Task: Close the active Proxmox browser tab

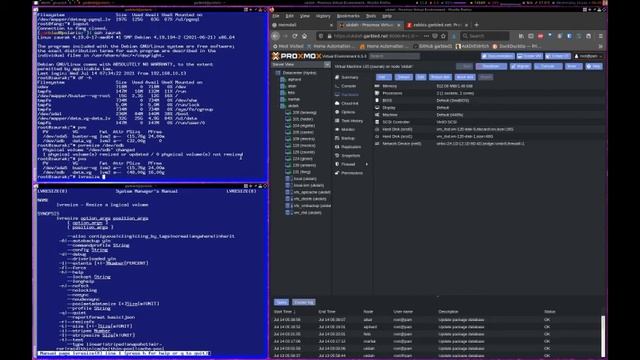Action: point(399,25)
